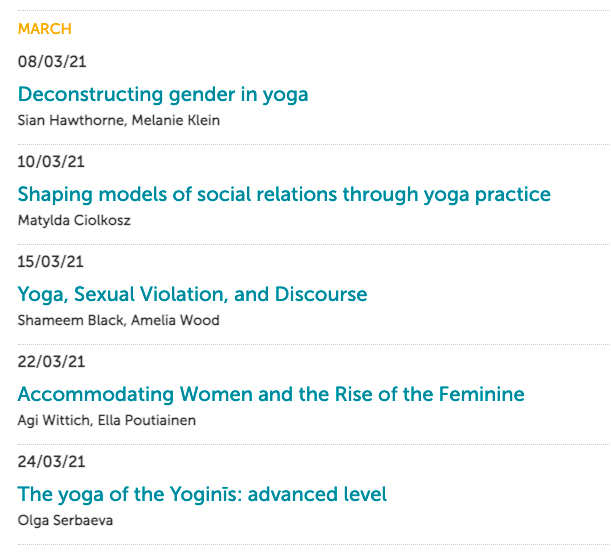Open Shaping models of social relations link
Screen dimensions: 611x552
pos(284,194)
